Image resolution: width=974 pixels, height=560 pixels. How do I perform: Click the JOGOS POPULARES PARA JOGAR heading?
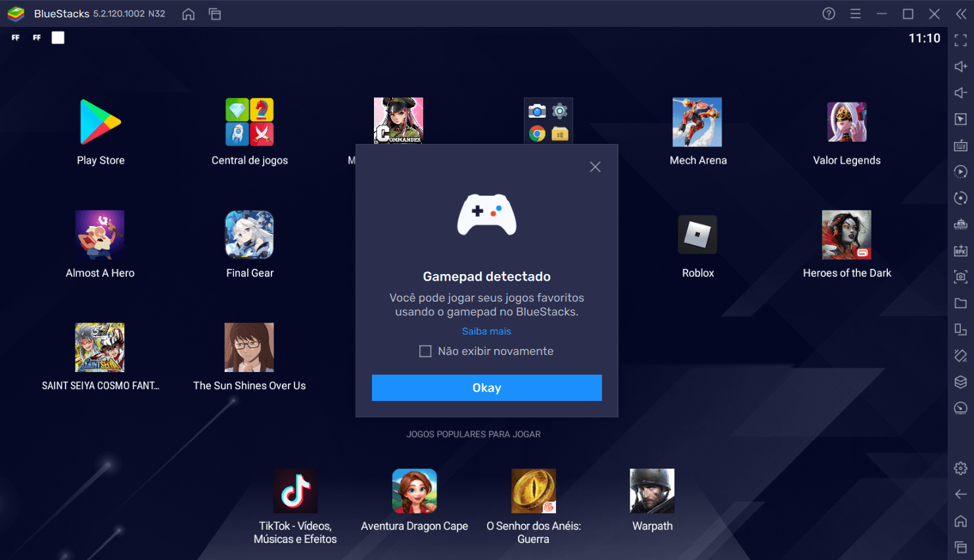pyautogui.click(x=473, y=434)
